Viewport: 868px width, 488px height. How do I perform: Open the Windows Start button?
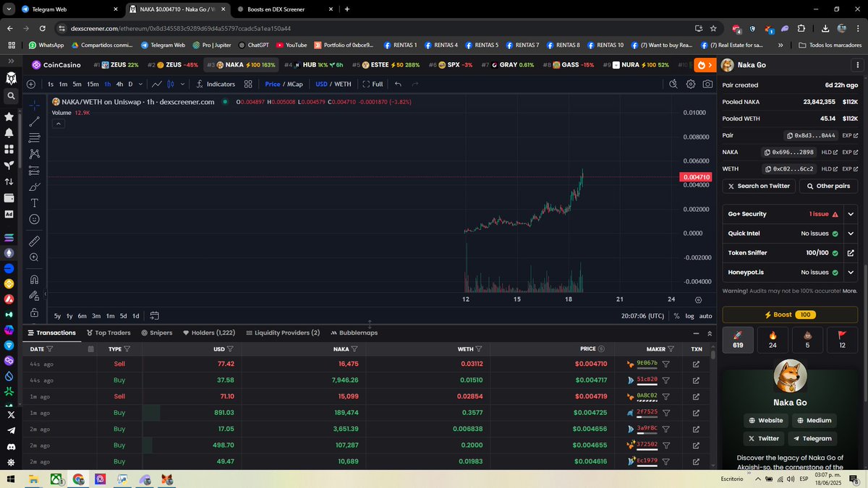point(10,479)
